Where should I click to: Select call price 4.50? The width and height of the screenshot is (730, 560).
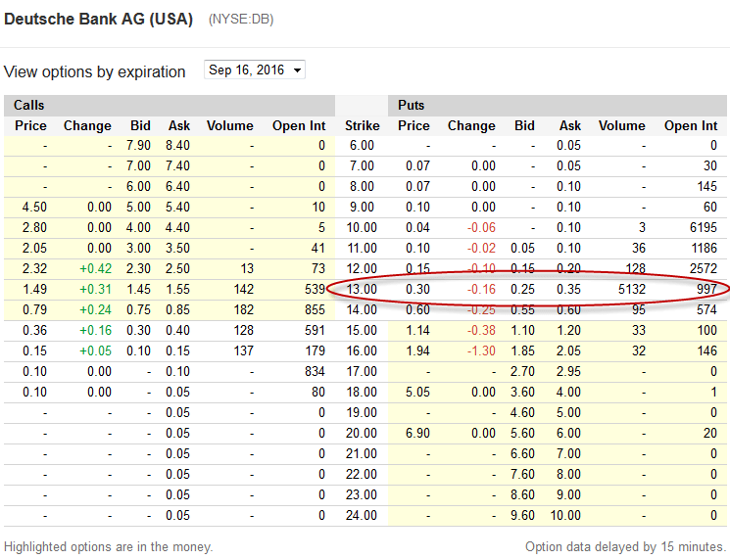(x=34, y=207)
